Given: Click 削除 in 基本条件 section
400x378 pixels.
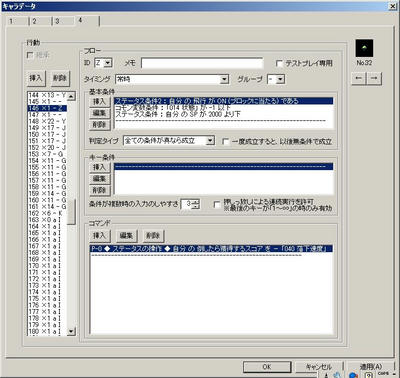Looking at the screenshot, I should pos(99,125).
